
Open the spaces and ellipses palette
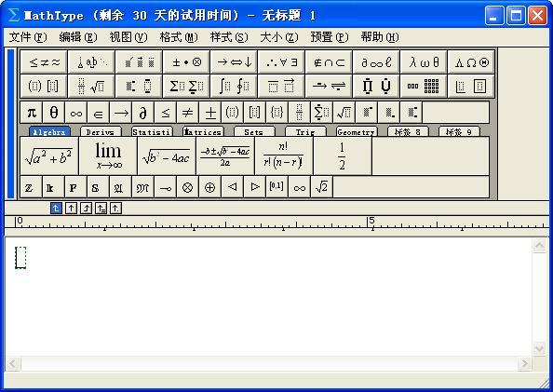(91, 62)
